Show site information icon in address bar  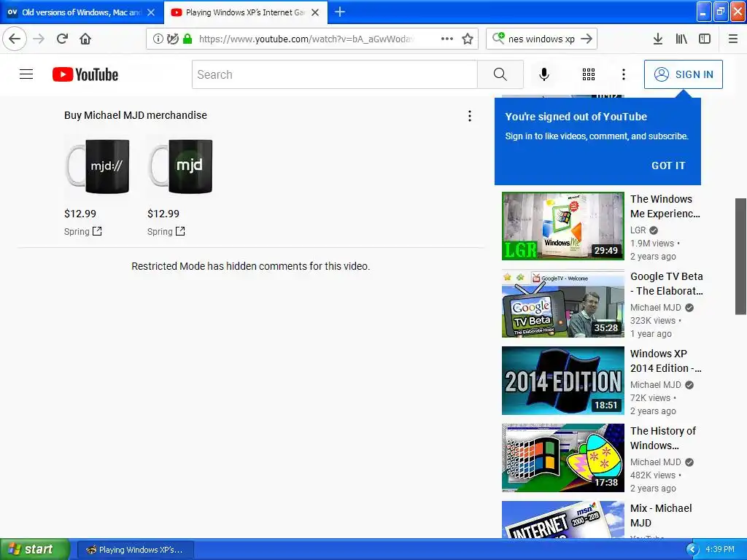click(x=158, y=39)
